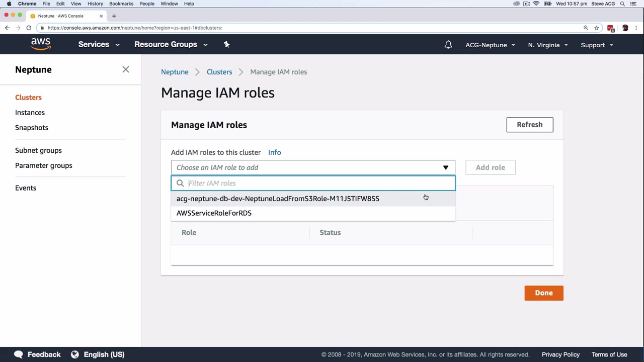Image resolution: width=644 pixels, height=362 pixels.
Task: Click the battery icon in the menu bar
Action: click(x=547, y=4)
